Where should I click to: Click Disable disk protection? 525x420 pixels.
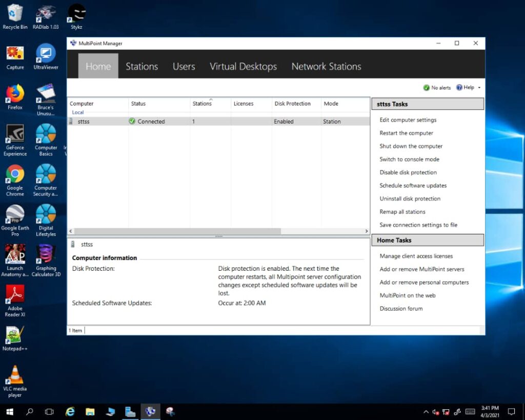click(408, 172)
